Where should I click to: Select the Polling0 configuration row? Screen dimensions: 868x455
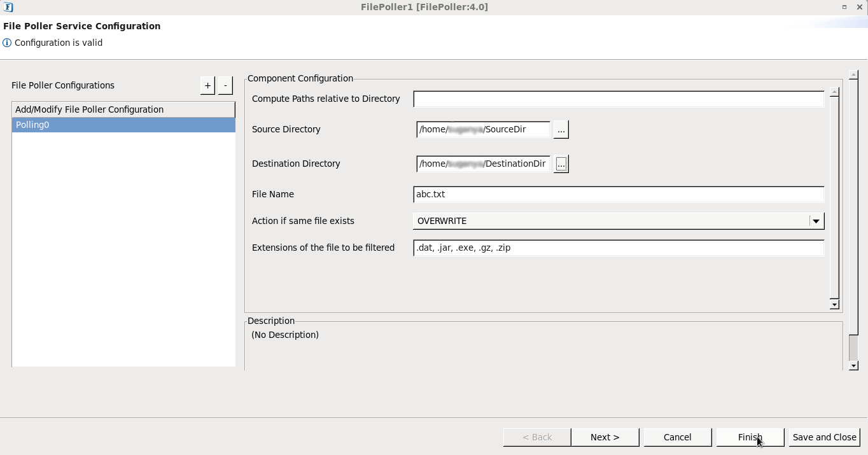click(x=123, y=125)
